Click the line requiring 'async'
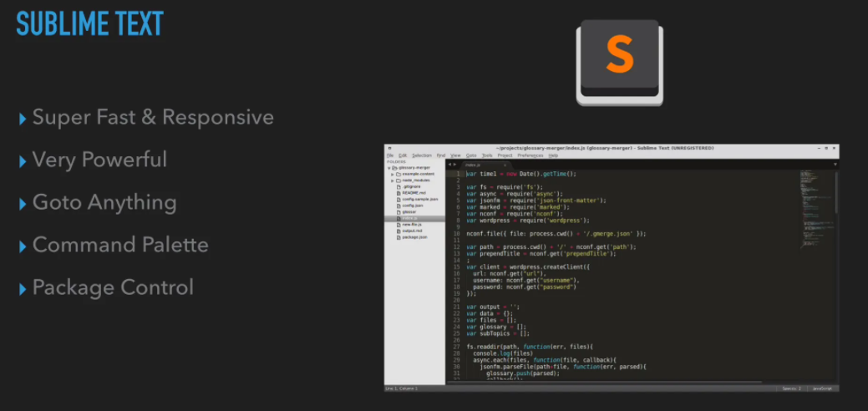 [515, 194]
